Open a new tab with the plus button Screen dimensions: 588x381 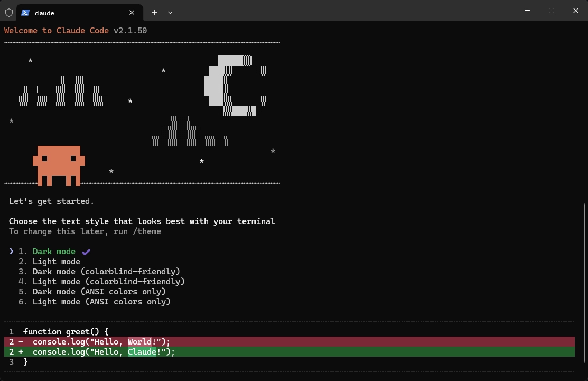[154, 12]
